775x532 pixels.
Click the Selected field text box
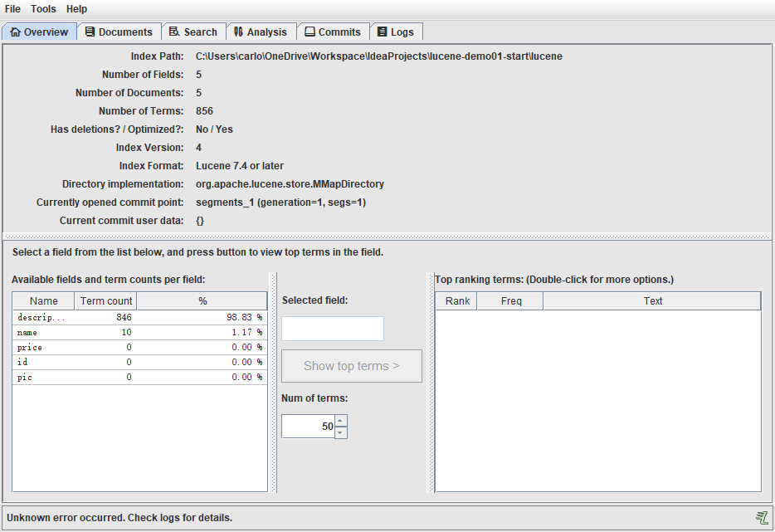click(x=333, y=329)
